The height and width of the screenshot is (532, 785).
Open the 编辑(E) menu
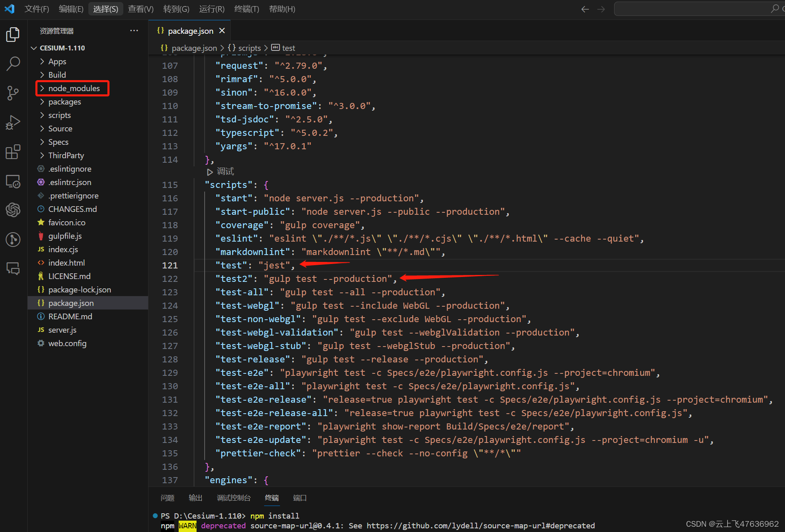(71, 9)
